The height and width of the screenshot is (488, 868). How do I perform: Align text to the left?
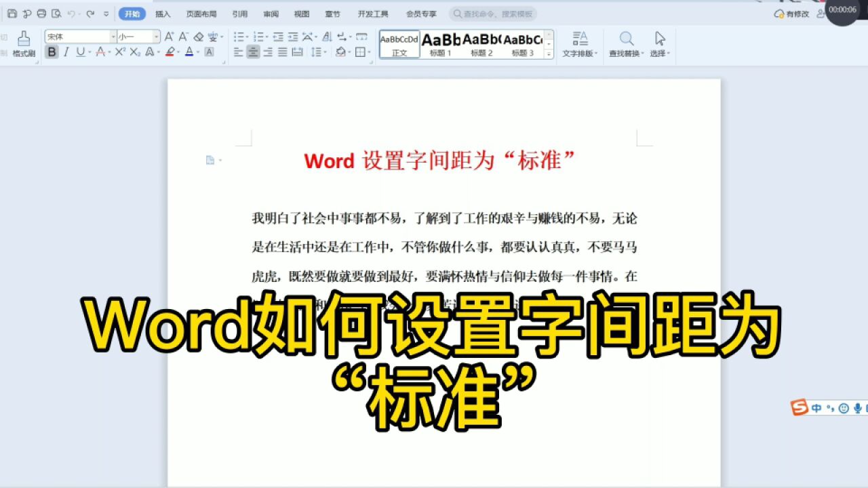[239, 52]
